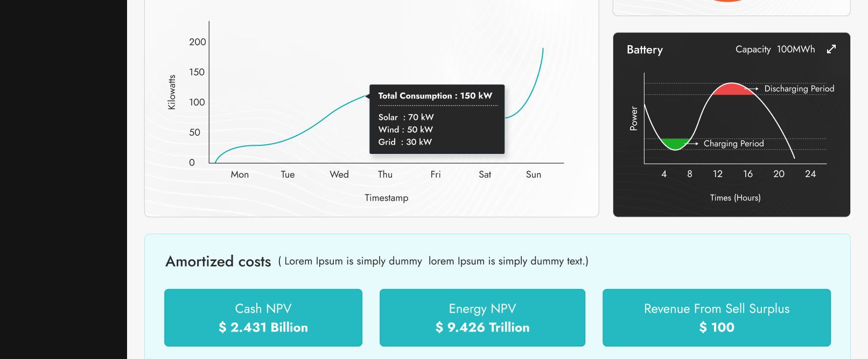
Task: Click the Solar 70 kW tooltip row
Action: pos(406,117)
